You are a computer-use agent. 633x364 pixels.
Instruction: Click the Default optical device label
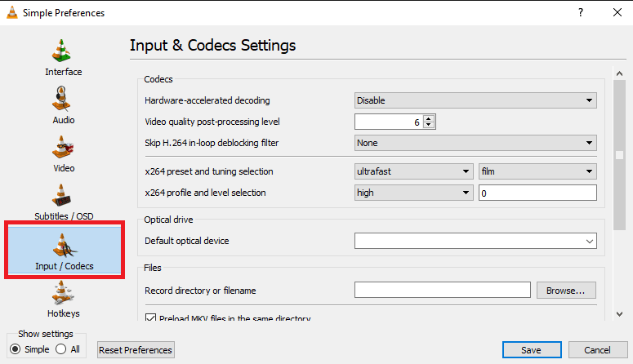(186, 241)
